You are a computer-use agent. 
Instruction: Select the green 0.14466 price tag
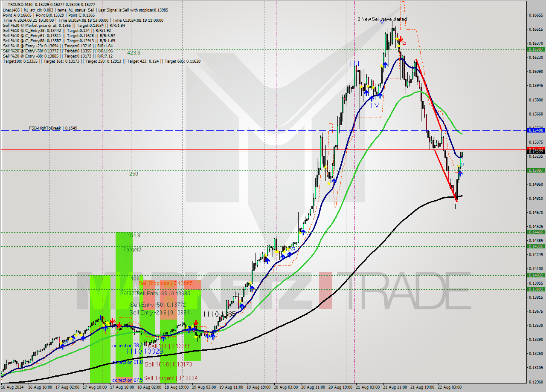[536, 232]
